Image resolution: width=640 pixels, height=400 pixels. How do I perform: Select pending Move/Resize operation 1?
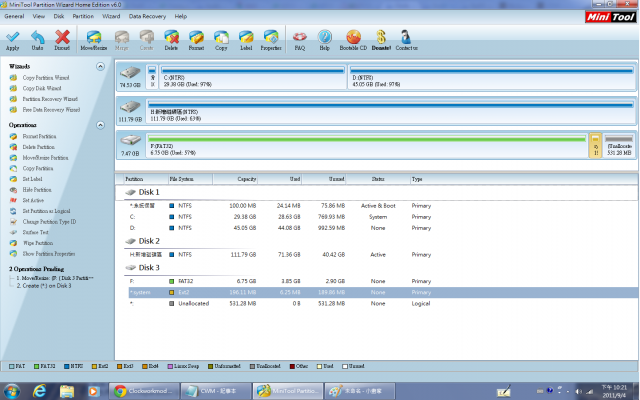pos(55,278)
